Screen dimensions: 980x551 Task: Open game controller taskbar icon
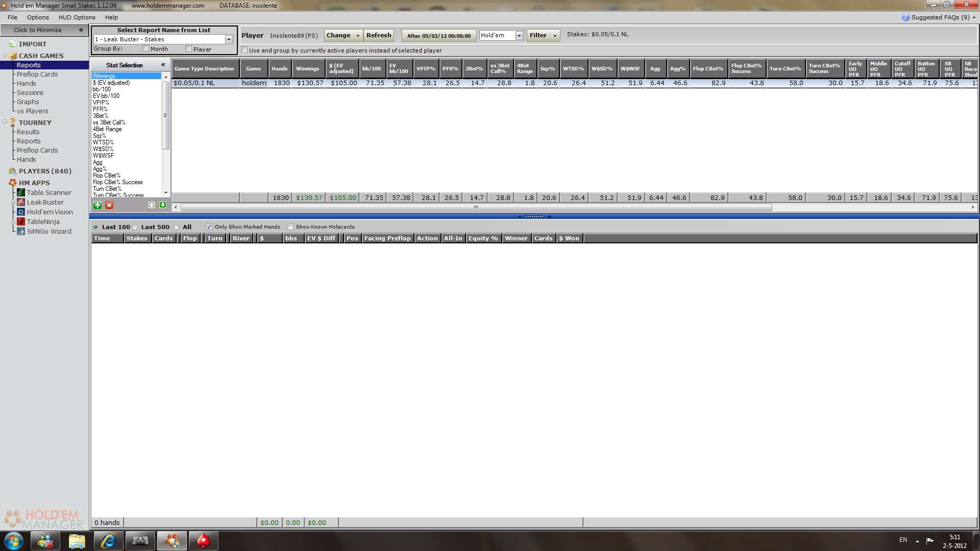(x=140, y=541)
